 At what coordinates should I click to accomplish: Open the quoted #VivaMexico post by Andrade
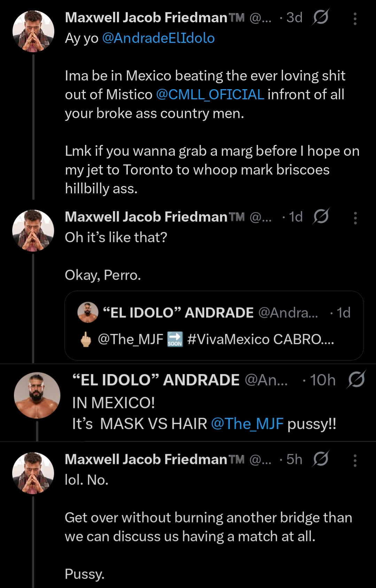pyautogui.click(x=214, y=325)
